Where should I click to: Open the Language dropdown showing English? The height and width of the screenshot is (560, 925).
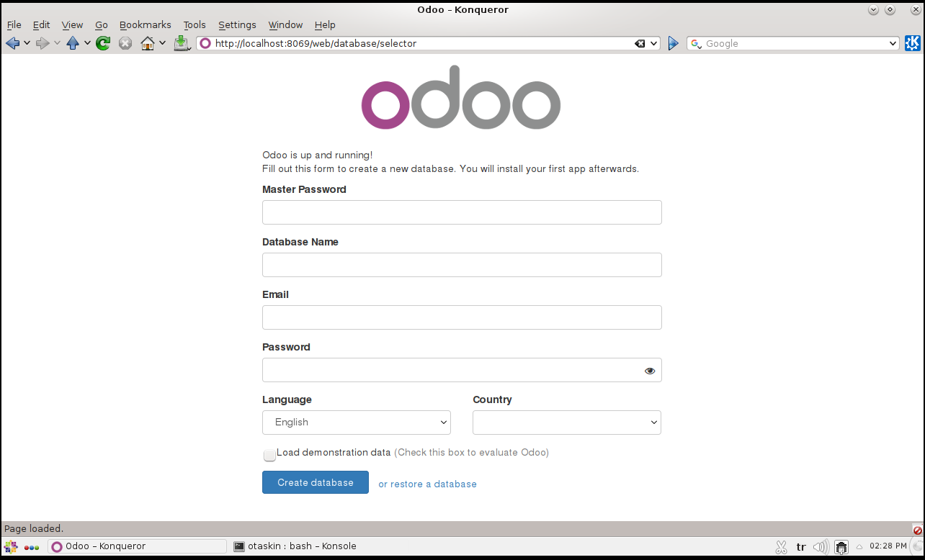tap(357, 423)
